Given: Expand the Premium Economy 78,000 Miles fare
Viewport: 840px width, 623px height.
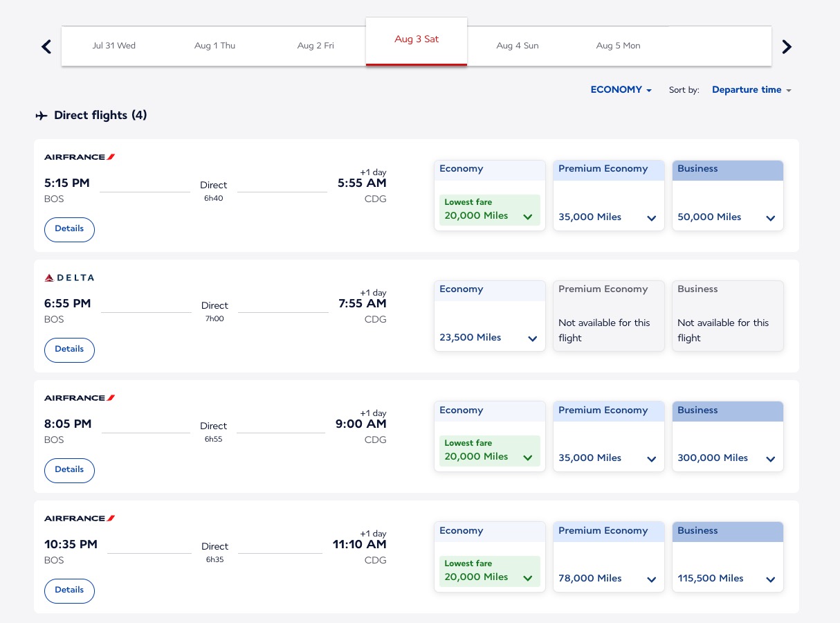Looking at the screenshot, I should 651,579.
